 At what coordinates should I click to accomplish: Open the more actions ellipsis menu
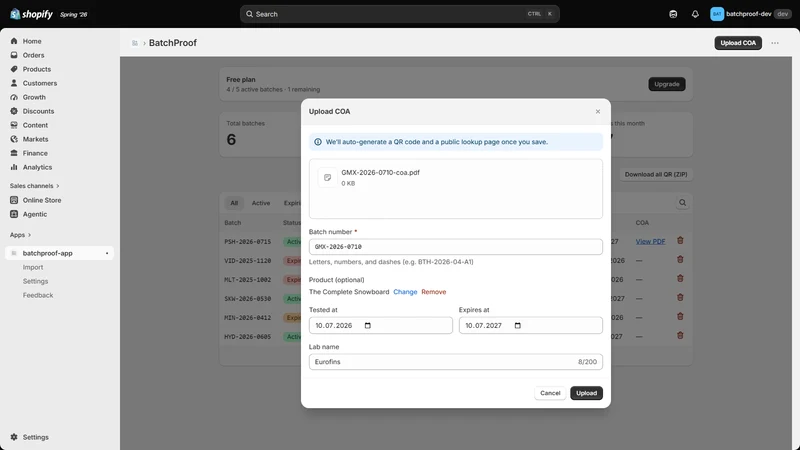click(774, 43)
